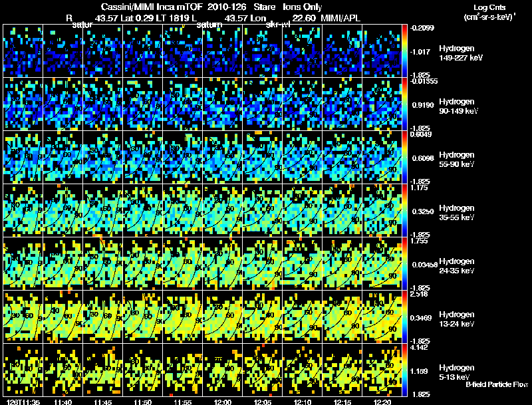Click the MIMI/APL text in the header
The width and height of the screenshot is (532, 405).
340,18
